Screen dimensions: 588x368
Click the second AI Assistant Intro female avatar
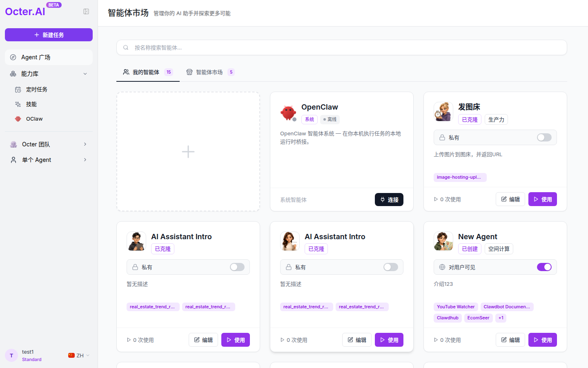290,241
